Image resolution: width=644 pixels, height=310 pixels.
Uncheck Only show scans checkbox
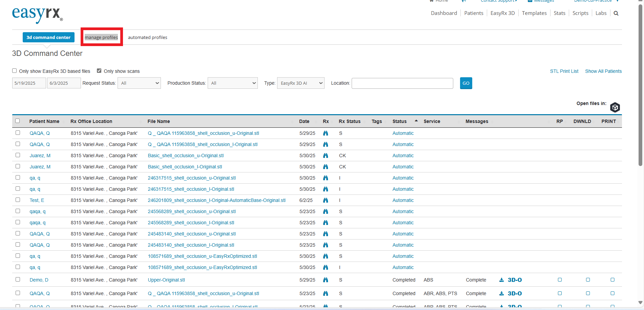(x=99, y=71)
